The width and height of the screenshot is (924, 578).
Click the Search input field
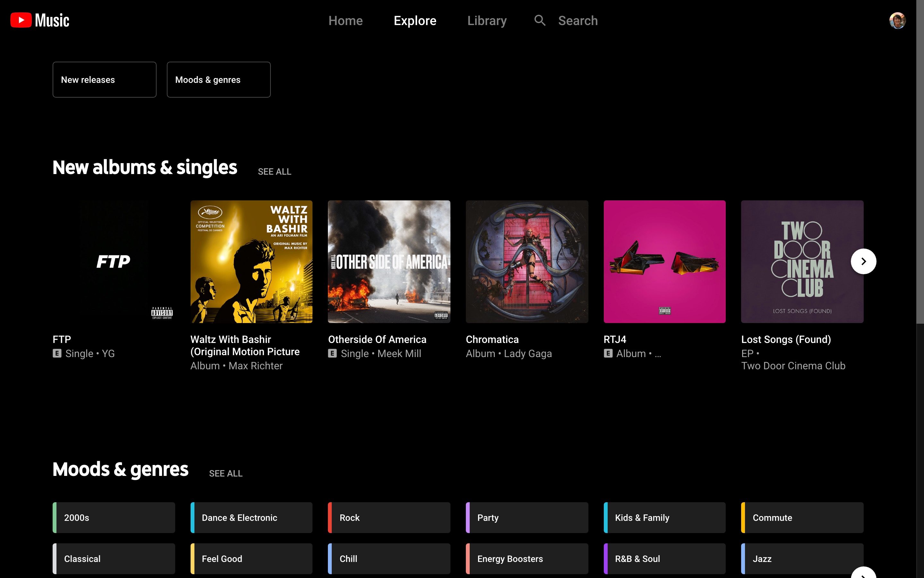point(578,21)
